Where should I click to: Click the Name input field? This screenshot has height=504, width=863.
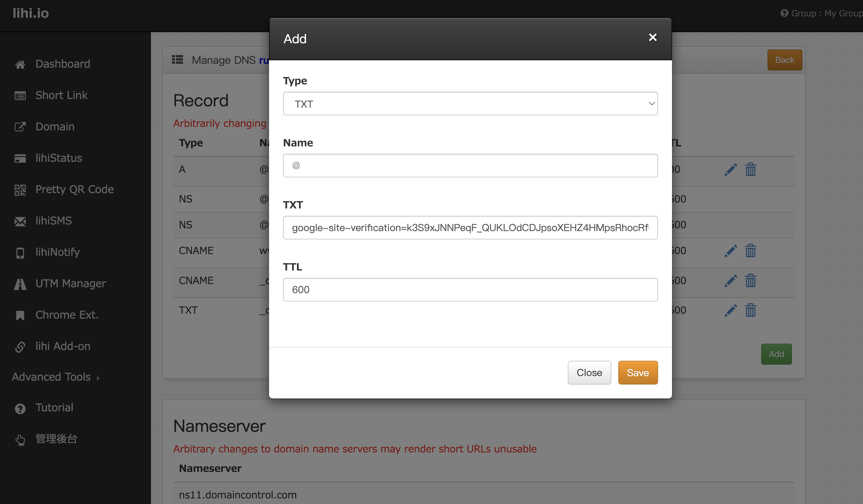[x=470, y=166]
